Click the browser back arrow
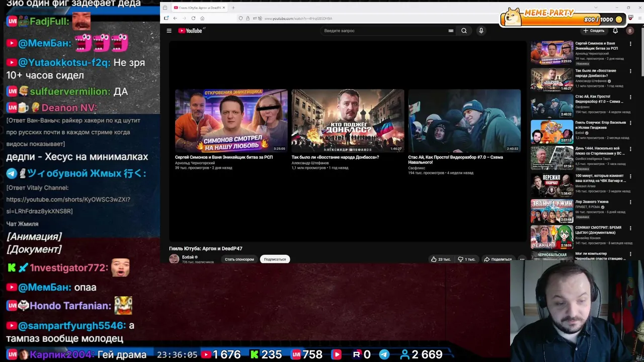This screenshot has width=644, height=362. 175,18
